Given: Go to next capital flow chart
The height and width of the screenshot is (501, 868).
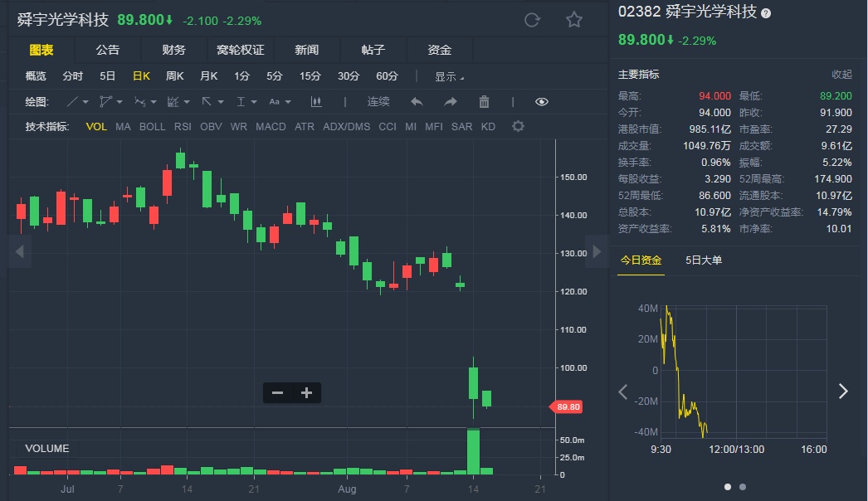Looking at the screenshot, I should tap(843, 392).
